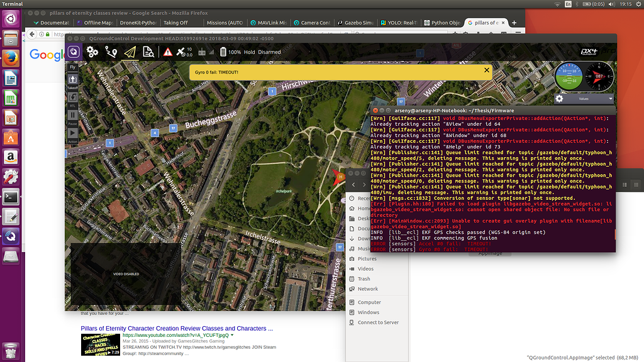Select Trash in file manager sidebar
The height and width of the screenshot is (362, 644).
click(x=364, y=278)
